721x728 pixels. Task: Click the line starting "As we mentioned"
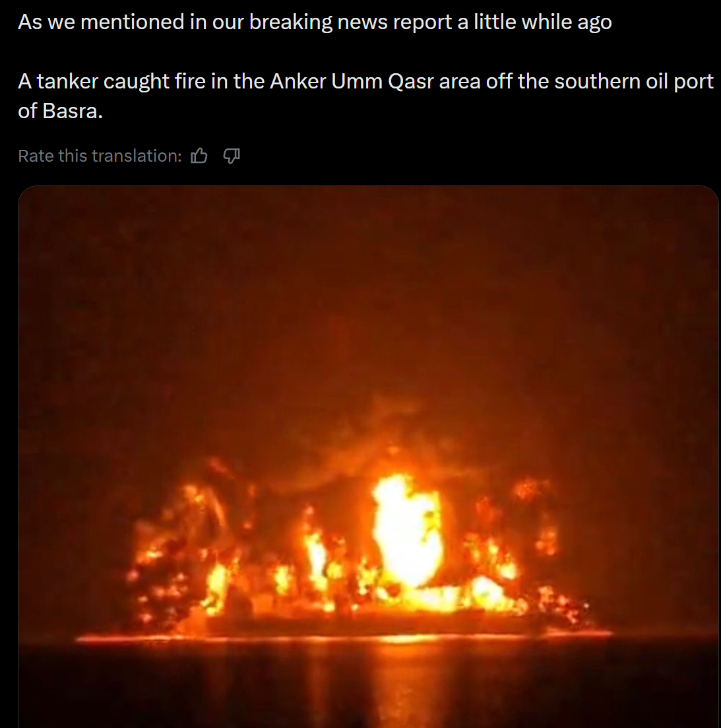tap(315, 22)
